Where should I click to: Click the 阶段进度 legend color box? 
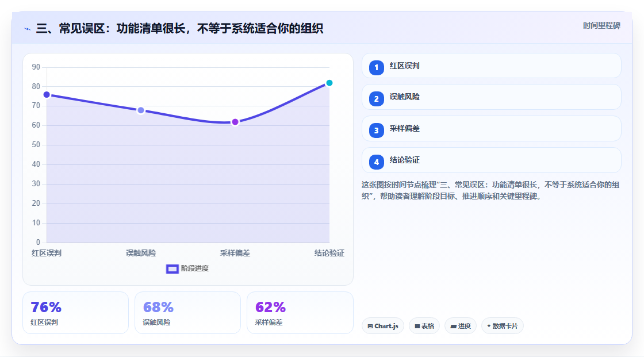(x=172, y=268)
